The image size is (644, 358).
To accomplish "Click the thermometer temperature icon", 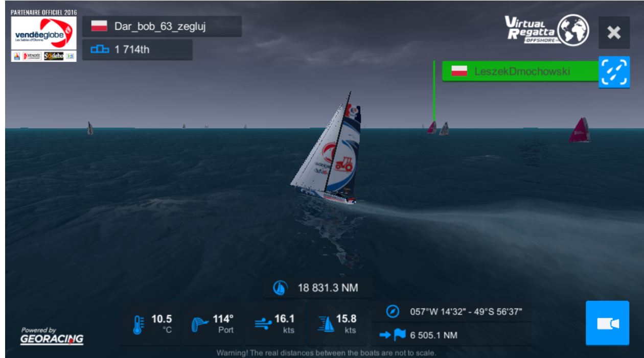I will (x=137, y=324).
